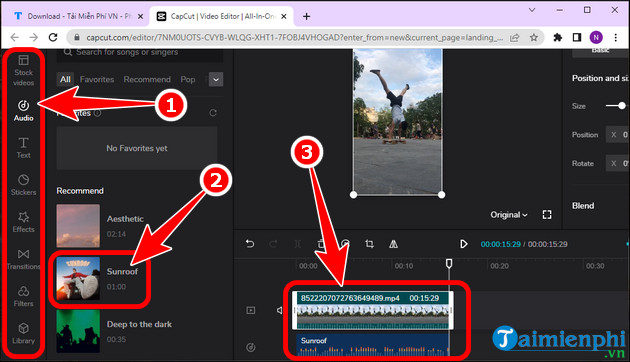
Task: Click the split clip icon
Action: click(x=297, y=244)
